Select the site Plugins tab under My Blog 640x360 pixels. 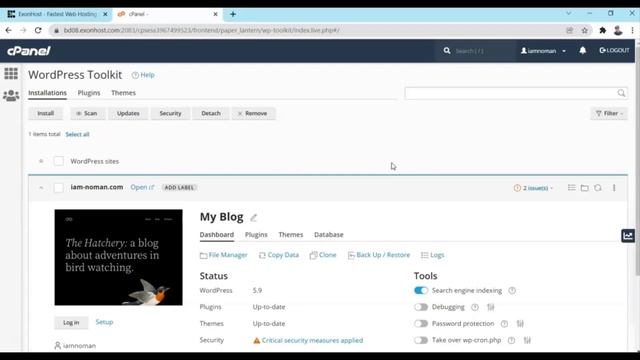tap(256, 235)
